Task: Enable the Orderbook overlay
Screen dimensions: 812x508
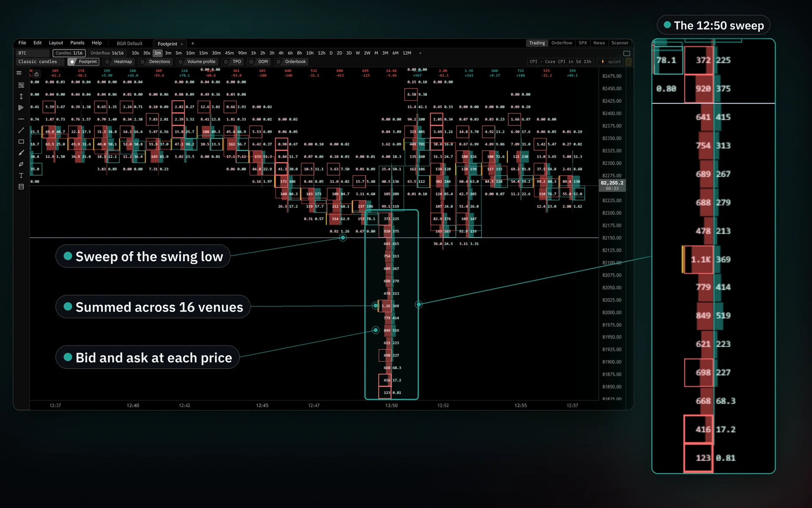Action: point(291,62)
